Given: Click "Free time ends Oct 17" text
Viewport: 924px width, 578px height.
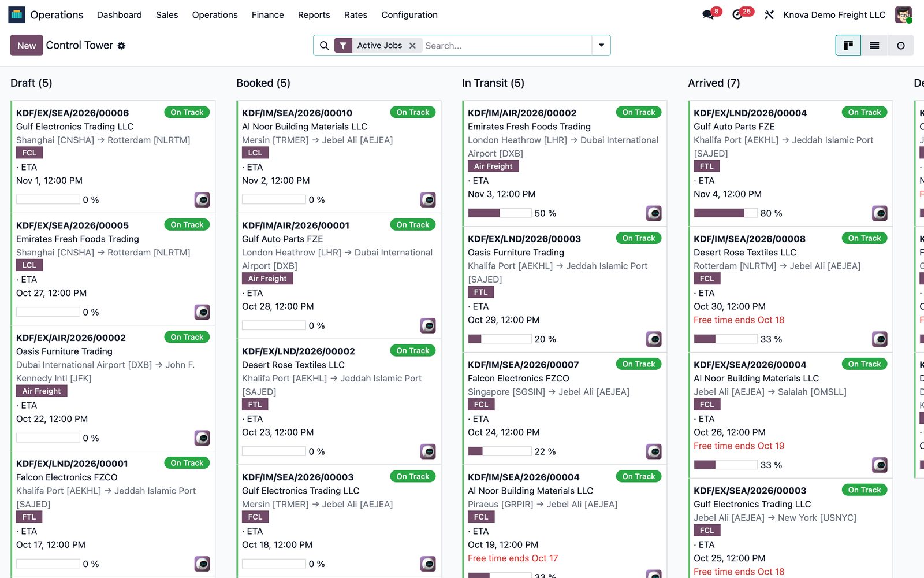Looking at the screenshot, I should pyautogui.click(x=513, y=558).
